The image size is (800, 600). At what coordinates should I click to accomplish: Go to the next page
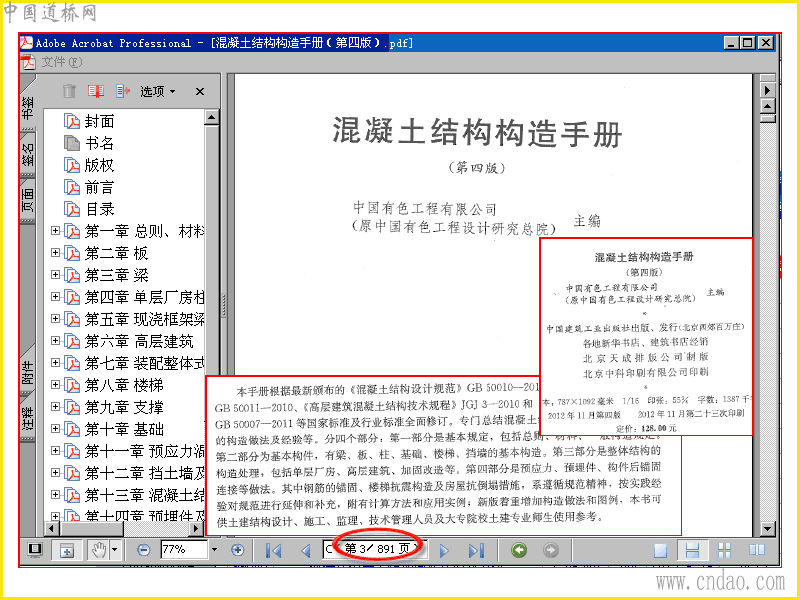click(444, 551)
